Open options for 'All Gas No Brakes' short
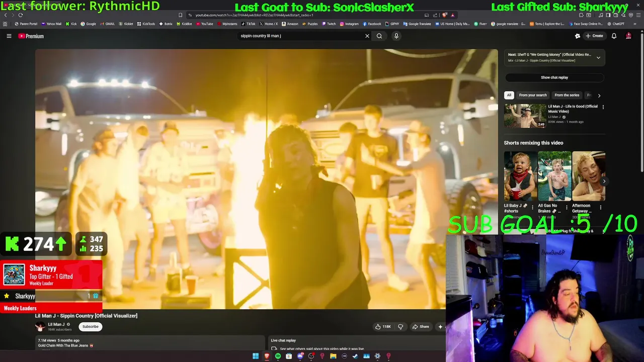Viewport: 644px width, 362px height. click(567, 207)
